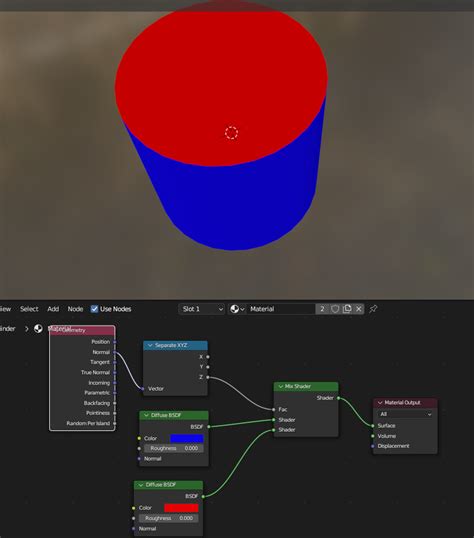Collapse the Mix Shader node
474x538 pixels.
coord(281,386)
